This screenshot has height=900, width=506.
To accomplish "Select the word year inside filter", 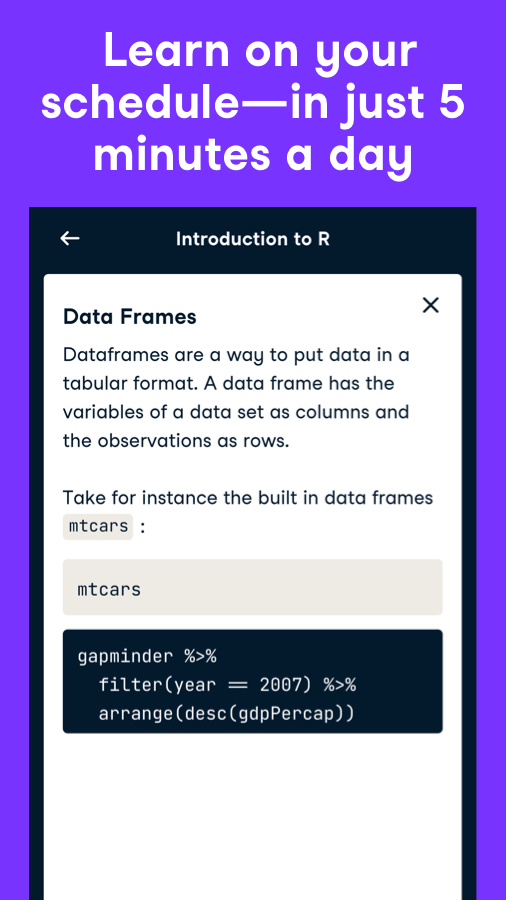I will click(x=195, y=685).
